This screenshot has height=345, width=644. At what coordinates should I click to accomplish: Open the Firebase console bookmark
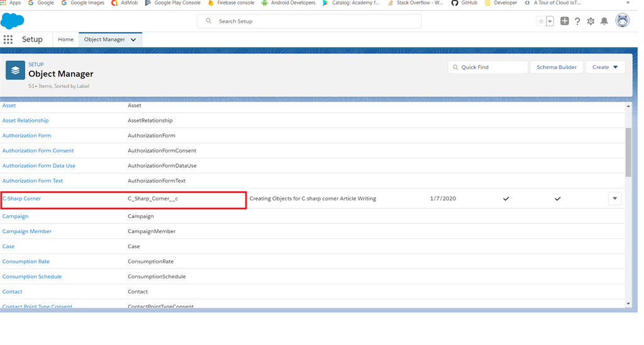[x=231, y=3]
